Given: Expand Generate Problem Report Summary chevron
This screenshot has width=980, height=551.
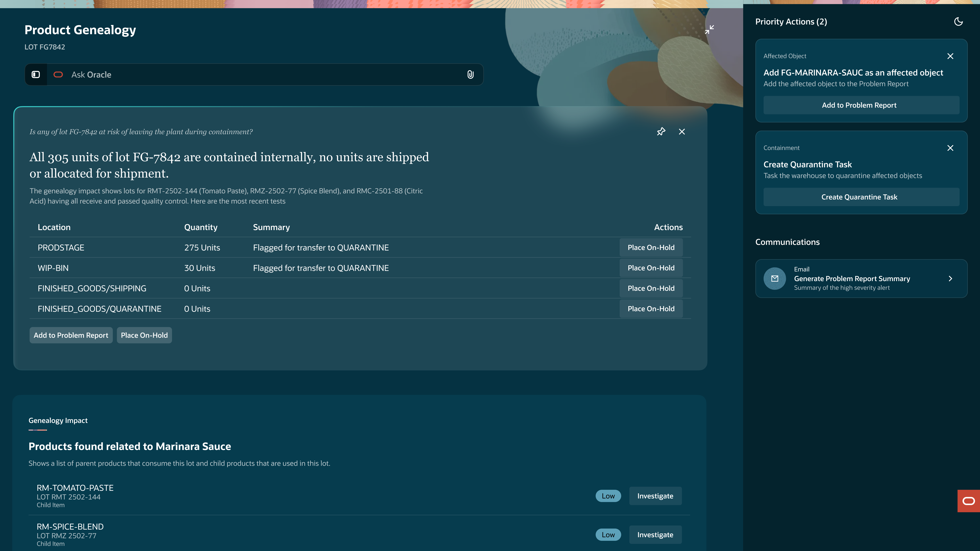Looking at the screenshot, I should (950, 278).
